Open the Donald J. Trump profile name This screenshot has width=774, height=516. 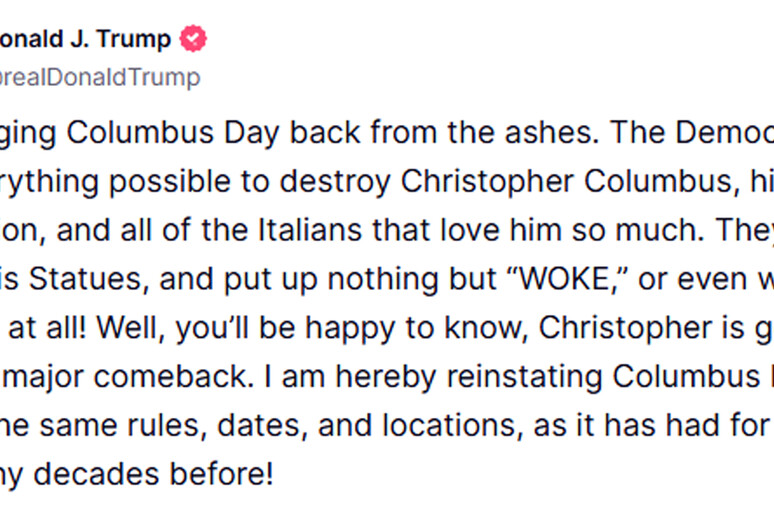pos(85,39)
